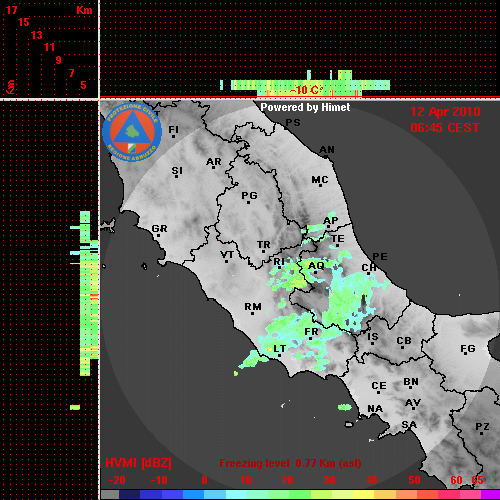
Task: Click the FG city marker
Action: click(x=466, y=354)
